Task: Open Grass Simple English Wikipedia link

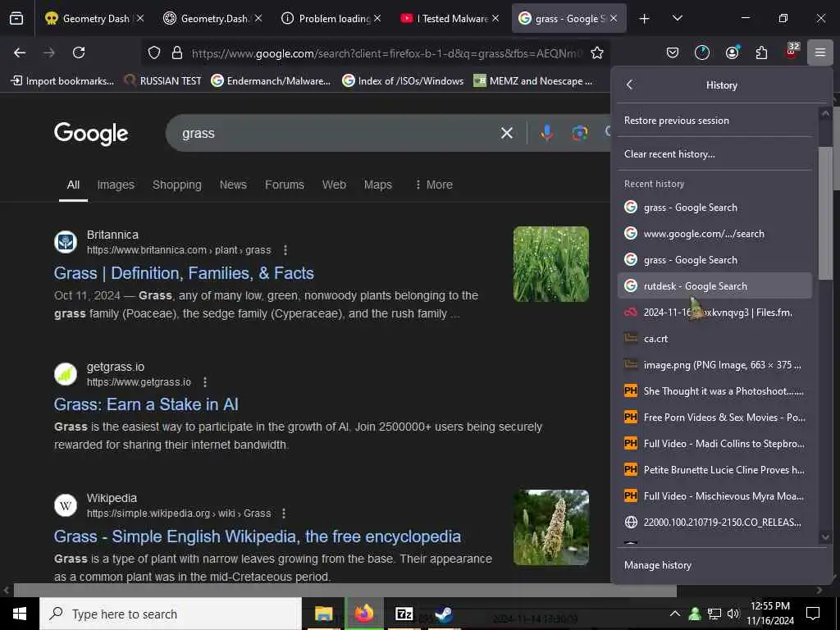Action: pos(257,536)
